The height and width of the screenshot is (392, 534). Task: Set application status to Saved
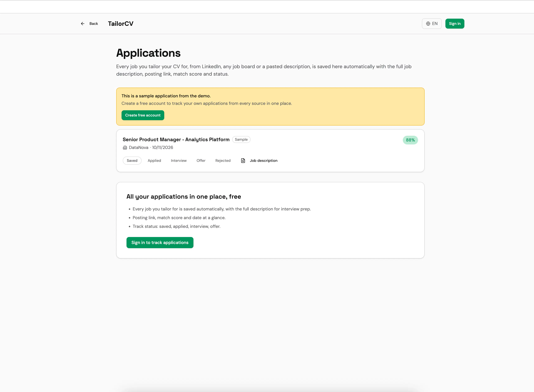(x=132, y=161)
